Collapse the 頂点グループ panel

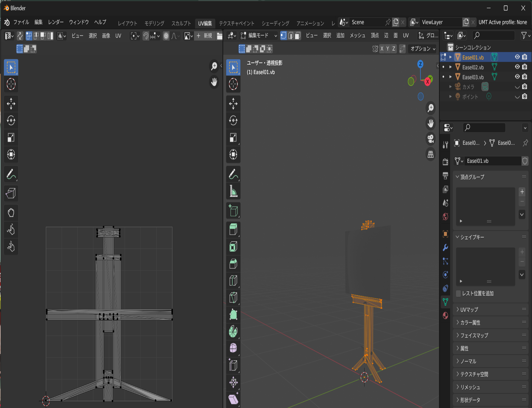pyautogui.click(x=491, y=177)
